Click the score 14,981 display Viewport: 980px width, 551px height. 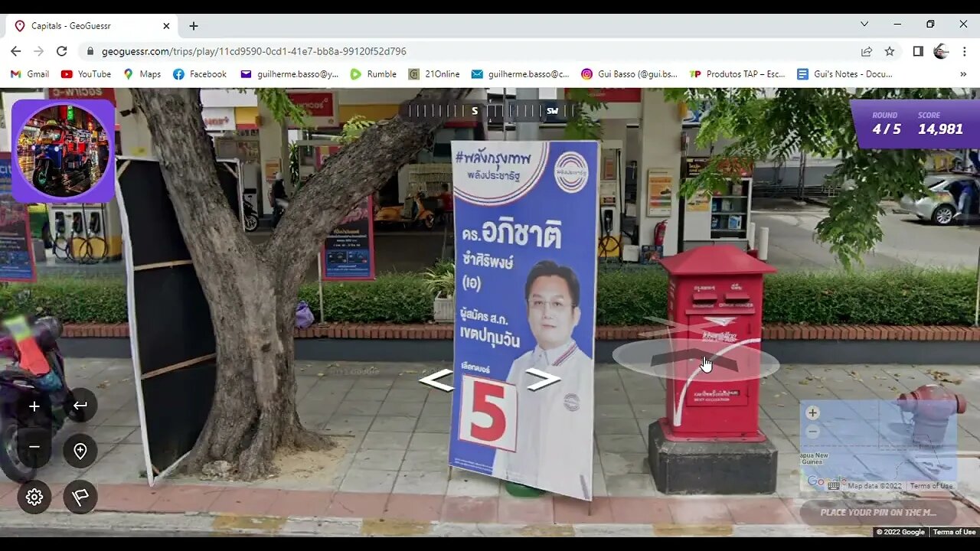tap(940, 124)
